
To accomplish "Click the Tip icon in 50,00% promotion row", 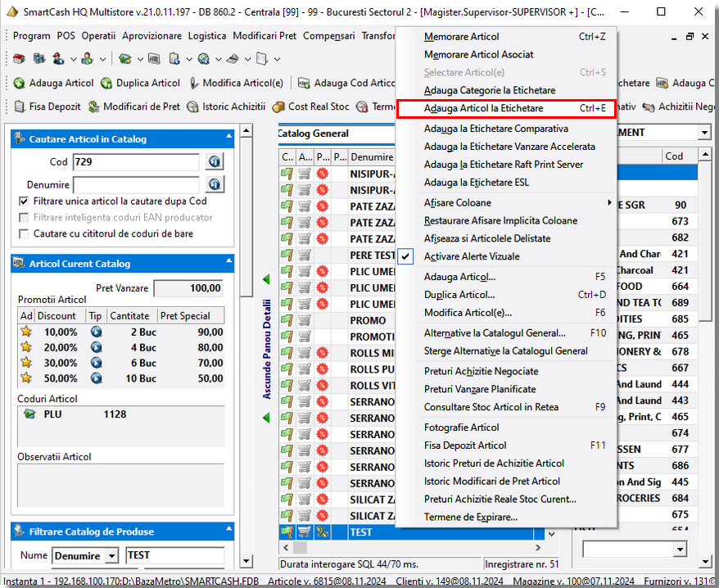I will [x=96, y=378].
